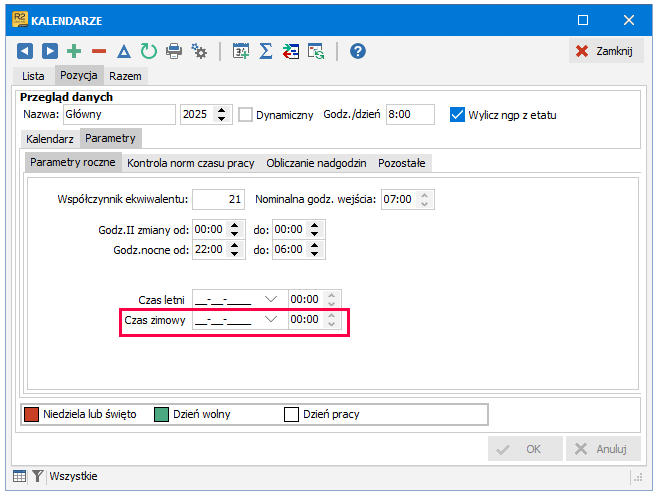Viewport: 663px width, 499px height.
Task: Close window using Zamknij button
Action: click(x=606, y=51)
